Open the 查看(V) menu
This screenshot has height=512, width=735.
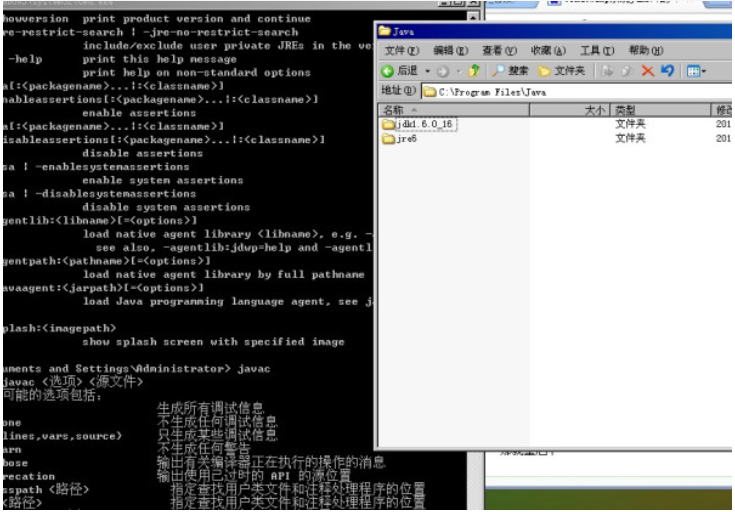pos(499,50)
